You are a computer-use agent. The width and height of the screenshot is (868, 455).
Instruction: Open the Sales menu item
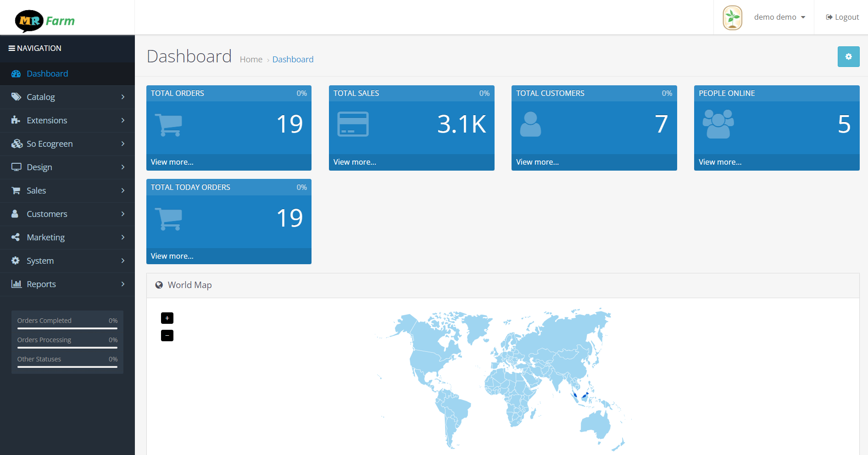click(67, 191)
